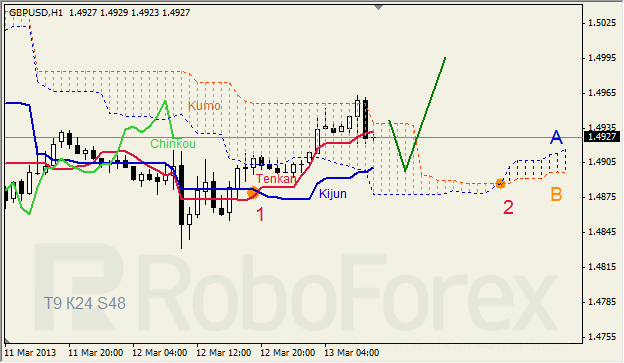Click the 1.4815 price axis label
624x363 pixels.
(602, 267)
